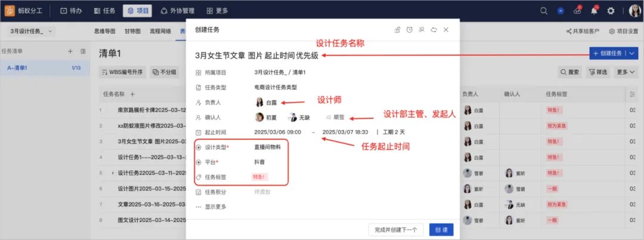The height and width of the screenshot is (240, 644).
Task: Expand the 设计任务2 row triangle
Action: click(x=113, y=173)
